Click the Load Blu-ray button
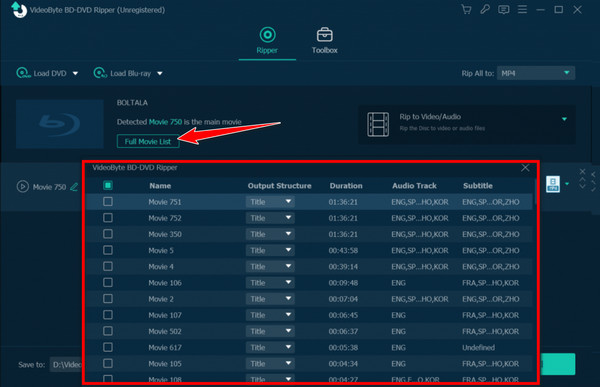 pos(122,73)
